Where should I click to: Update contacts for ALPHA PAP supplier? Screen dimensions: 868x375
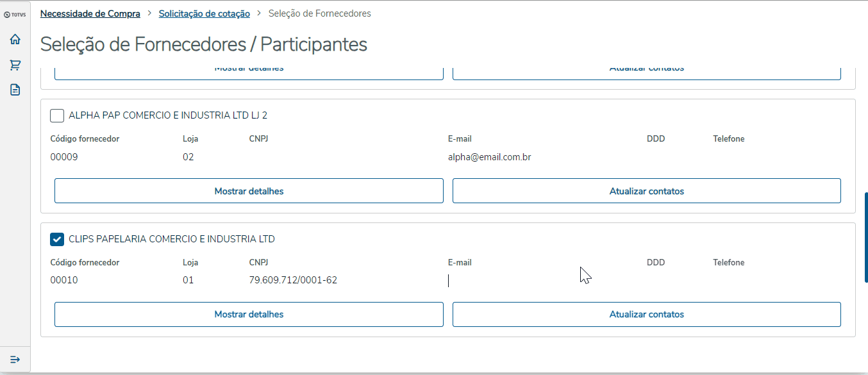point(646,191)
